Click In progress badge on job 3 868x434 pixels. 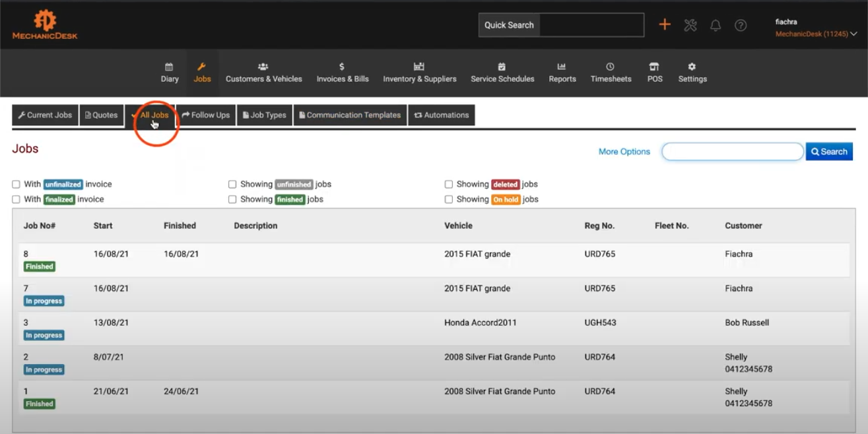pos(44,336)
